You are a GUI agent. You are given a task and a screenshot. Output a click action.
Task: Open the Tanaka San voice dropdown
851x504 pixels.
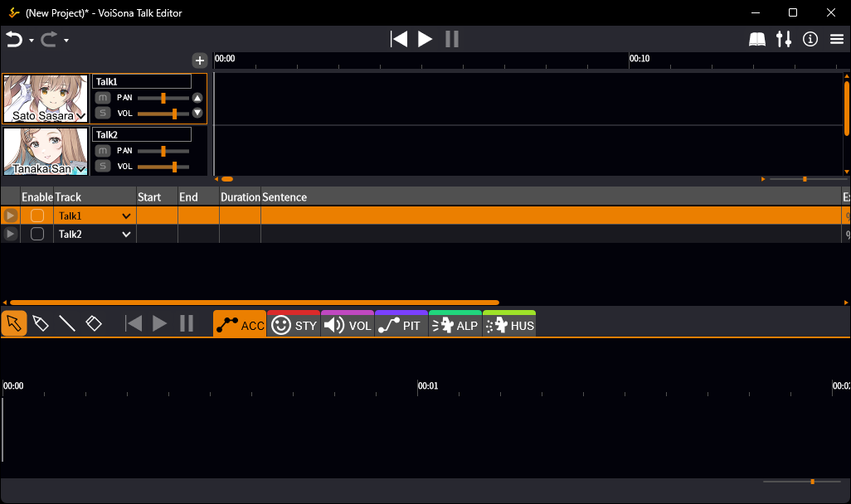click(80, 169)
